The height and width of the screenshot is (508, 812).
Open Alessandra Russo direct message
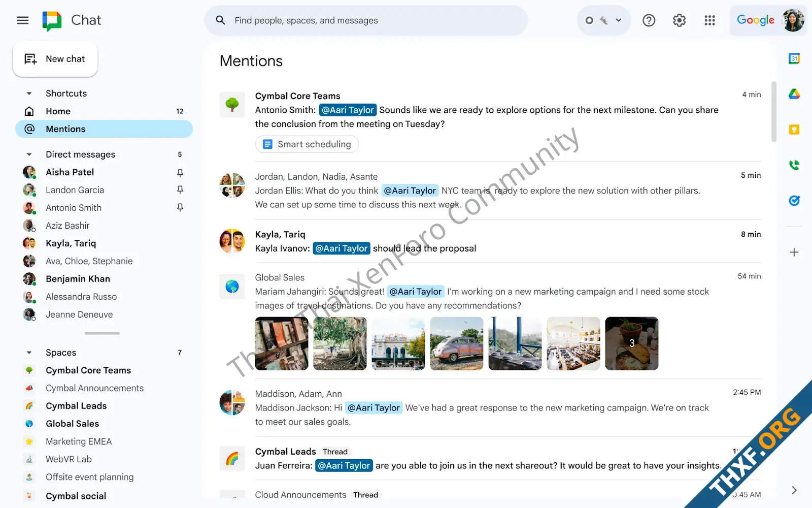pyautogui.click(x=104, y=297)
